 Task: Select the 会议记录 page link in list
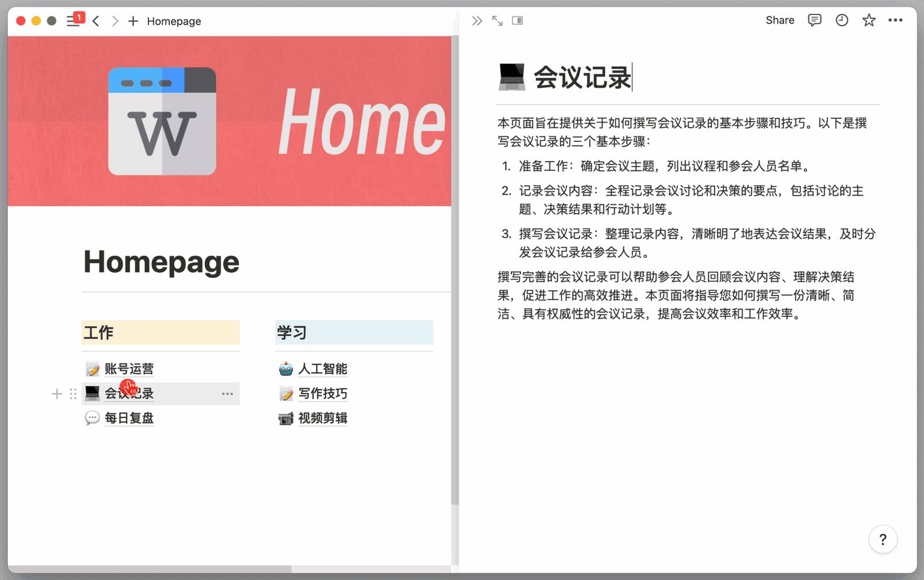129,394
